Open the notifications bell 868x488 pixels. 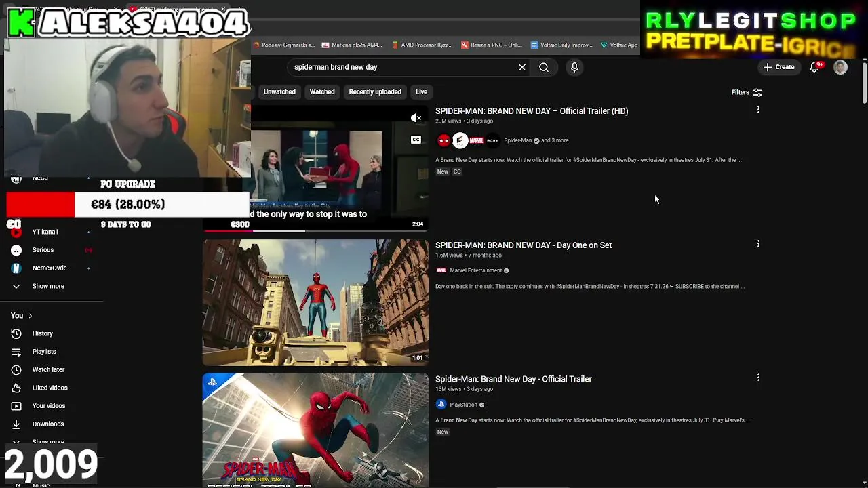[x=815, y=67]
